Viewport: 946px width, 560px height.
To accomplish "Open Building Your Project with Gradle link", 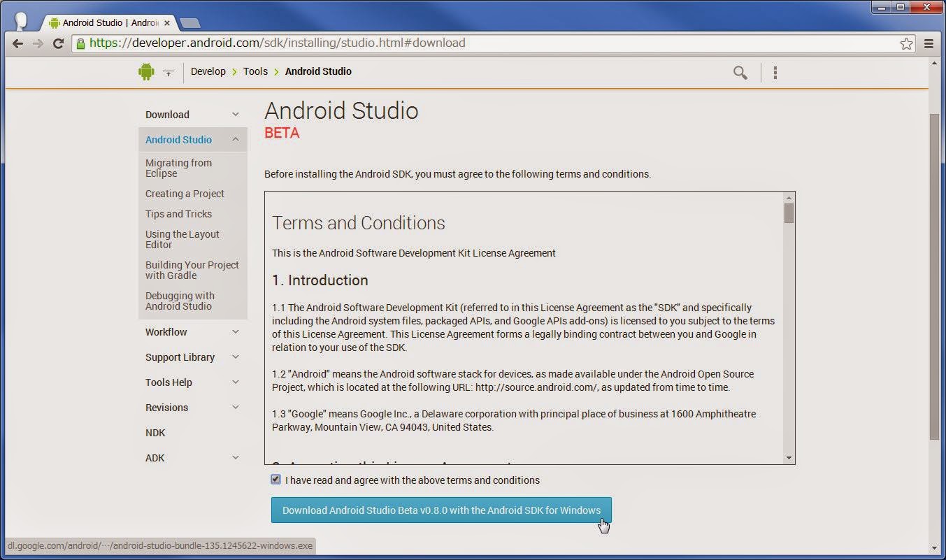I will click(192, 270).
